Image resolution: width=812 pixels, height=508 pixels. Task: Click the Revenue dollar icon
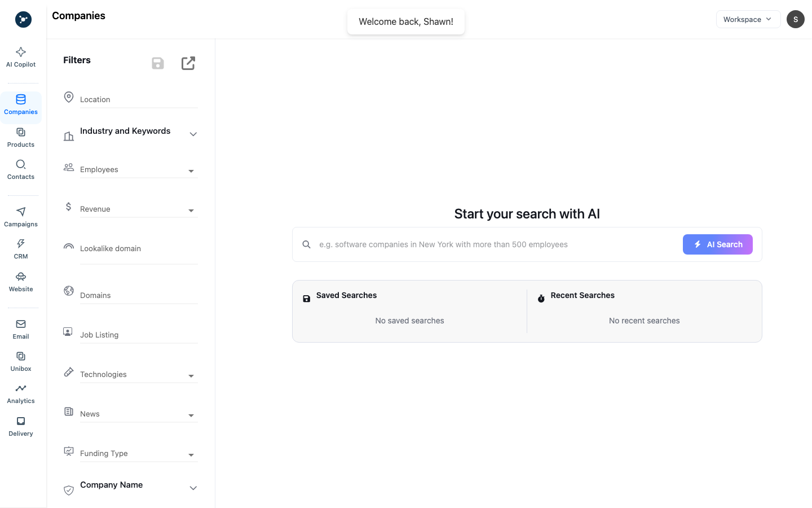(x=68, y=207)
